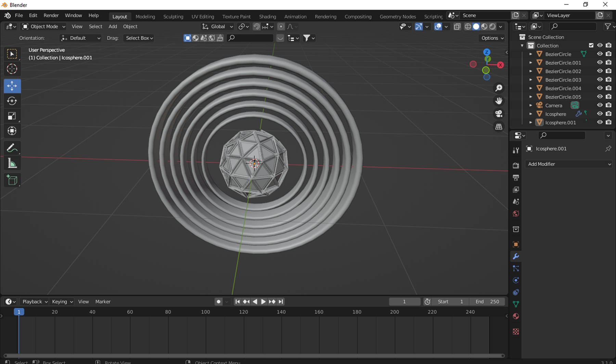Select the Add Cube tool

(12, 180)
